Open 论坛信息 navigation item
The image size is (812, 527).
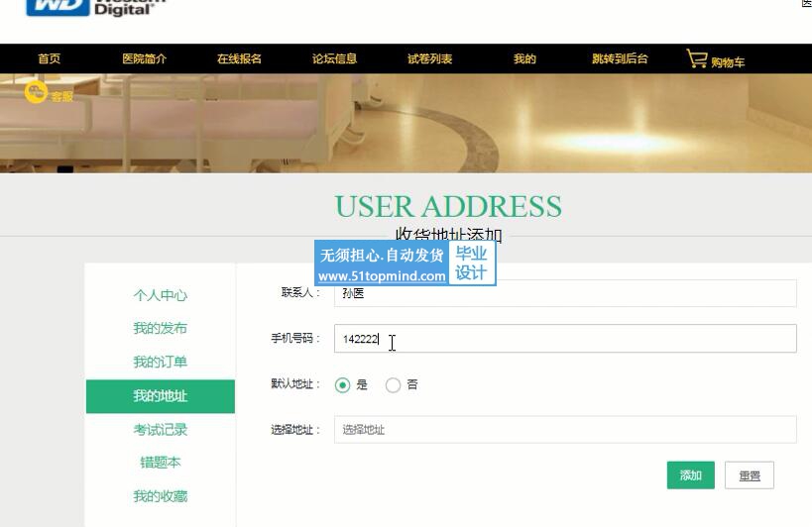point(334,58)
